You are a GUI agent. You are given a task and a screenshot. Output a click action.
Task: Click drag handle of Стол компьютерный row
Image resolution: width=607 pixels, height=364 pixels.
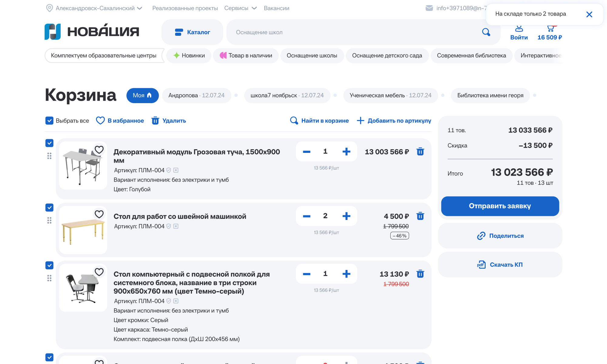49,278
